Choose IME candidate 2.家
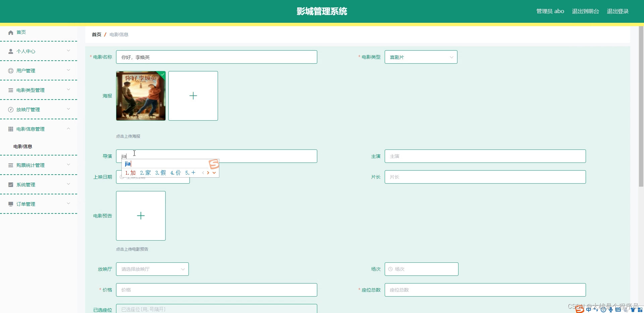This screenshot has height=313, width=644. [146, 173]
